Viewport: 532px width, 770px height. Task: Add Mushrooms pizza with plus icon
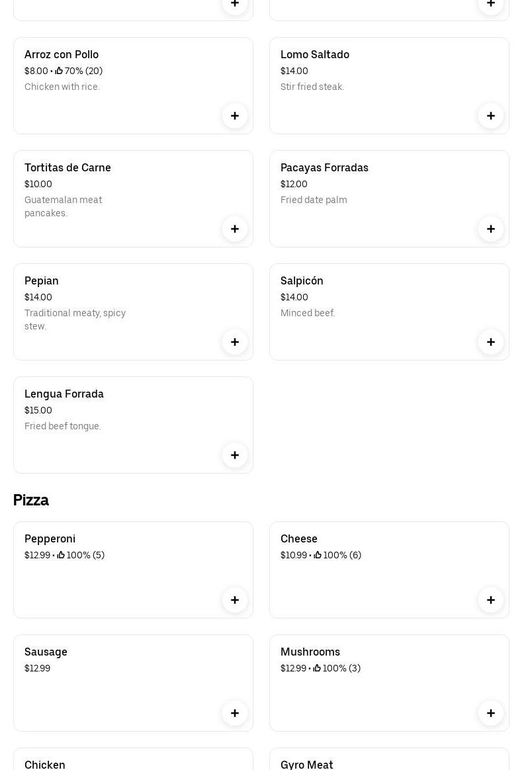pos(491,713)
